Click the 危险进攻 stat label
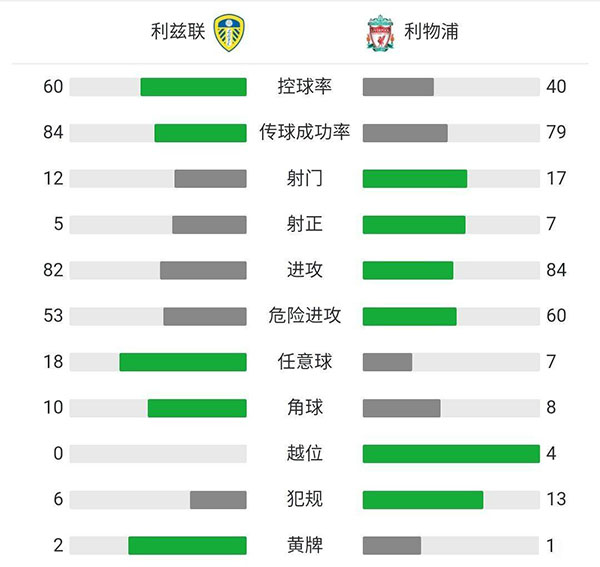The height and width of the screenshot is (567, 600). pyautogui.click(x=304, y=316)
